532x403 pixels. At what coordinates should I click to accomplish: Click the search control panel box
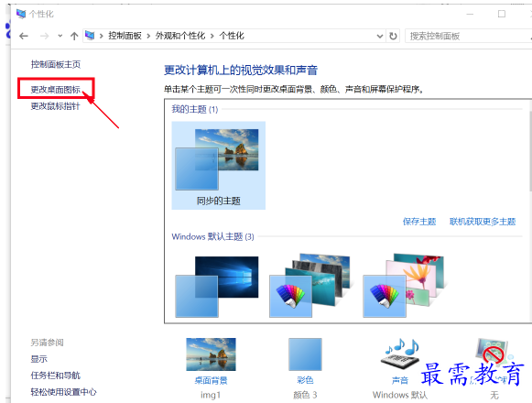point(468,36)
